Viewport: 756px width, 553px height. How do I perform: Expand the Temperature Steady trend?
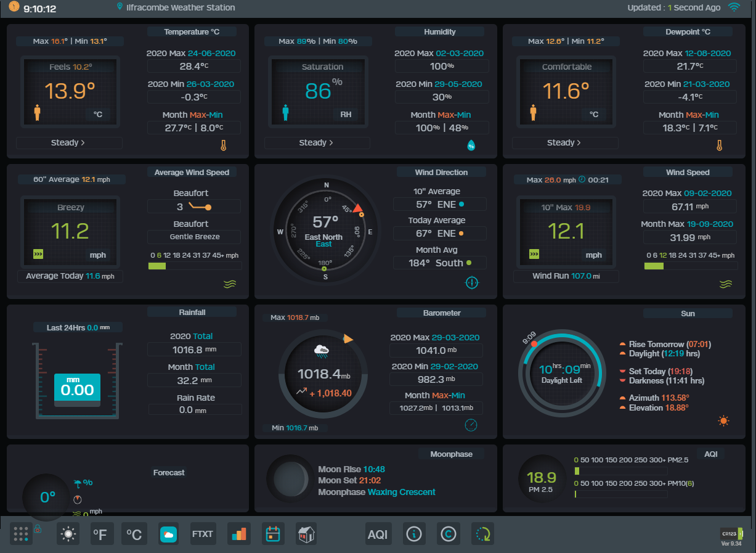tap(68, 143)
